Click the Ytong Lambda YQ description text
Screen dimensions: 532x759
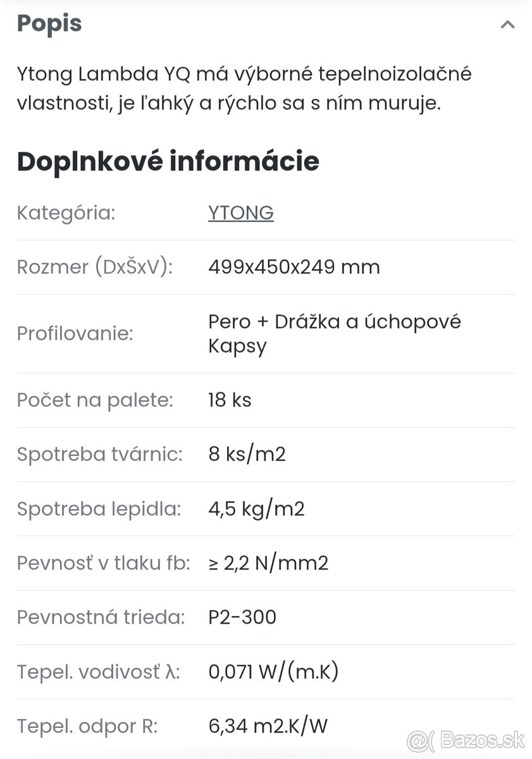click(244, 89)
